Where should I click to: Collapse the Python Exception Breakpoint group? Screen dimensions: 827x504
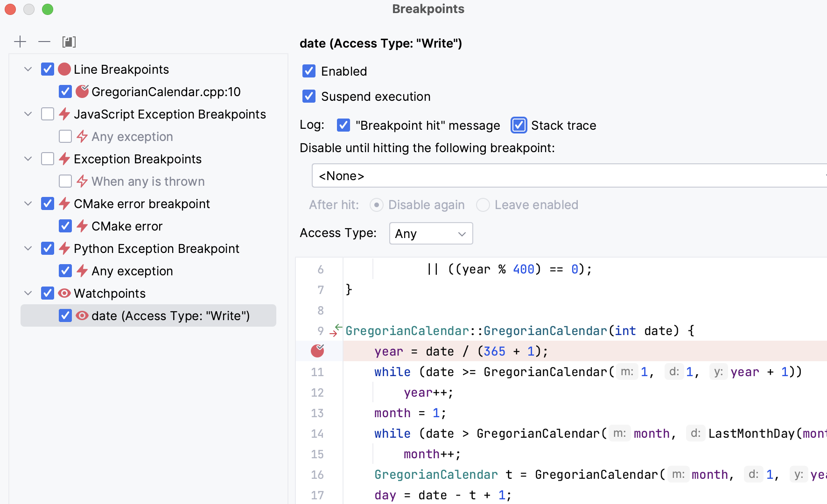pos(28,249)
